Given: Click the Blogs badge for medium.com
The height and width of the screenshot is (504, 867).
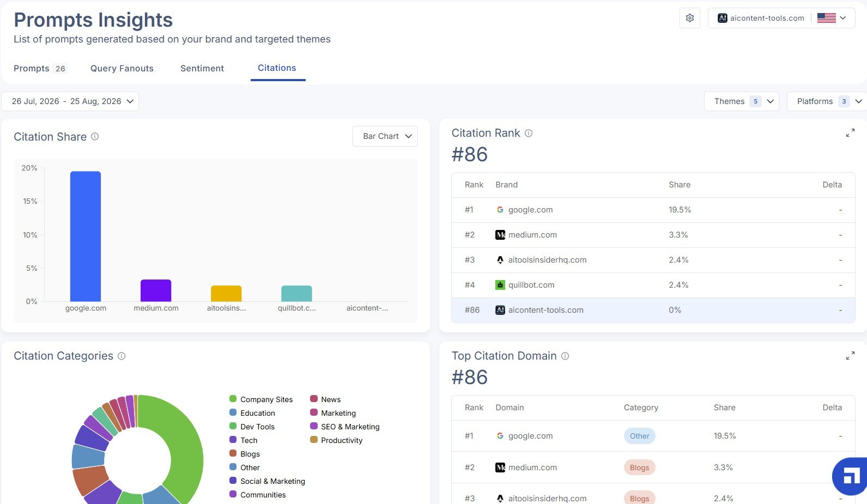Looking at the screenshot, I should click(639, 467).
